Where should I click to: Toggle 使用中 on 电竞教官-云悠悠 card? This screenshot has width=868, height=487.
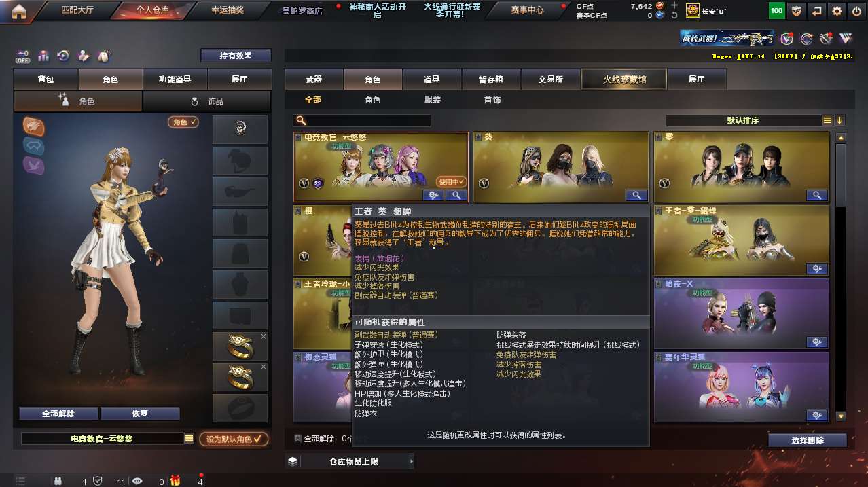(x=452, y=181)
